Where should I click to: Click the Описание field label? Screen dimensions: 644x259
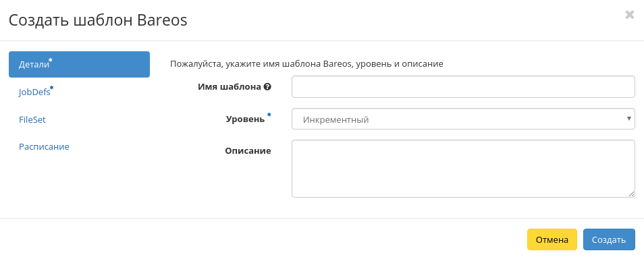pos(248,150)
